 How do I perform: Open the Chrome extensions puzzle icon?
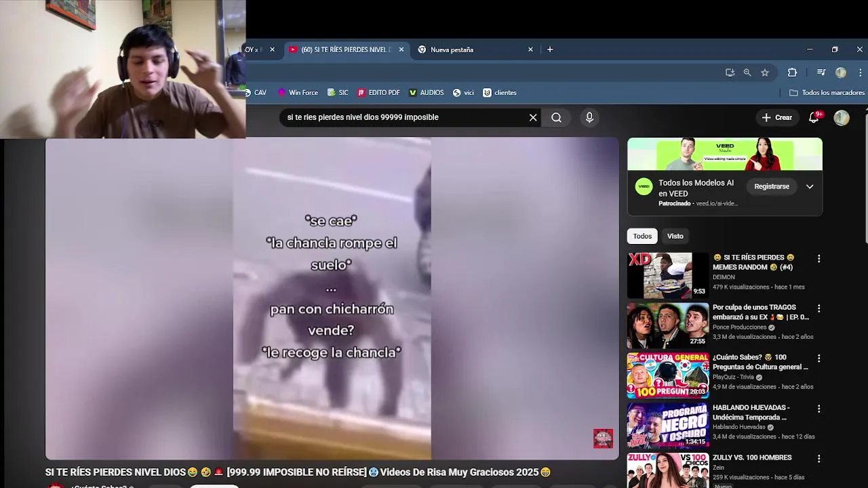coord(792,73)
